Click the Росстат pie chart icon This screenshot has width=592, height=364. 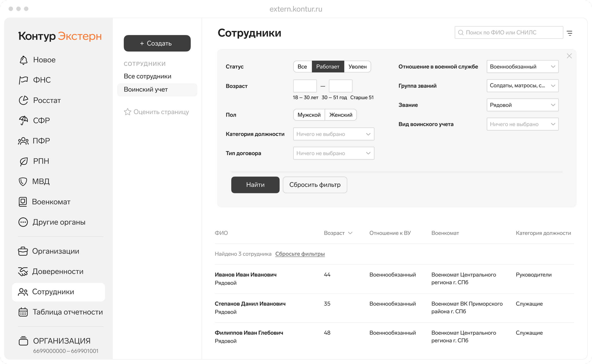(x=23, y=100)
